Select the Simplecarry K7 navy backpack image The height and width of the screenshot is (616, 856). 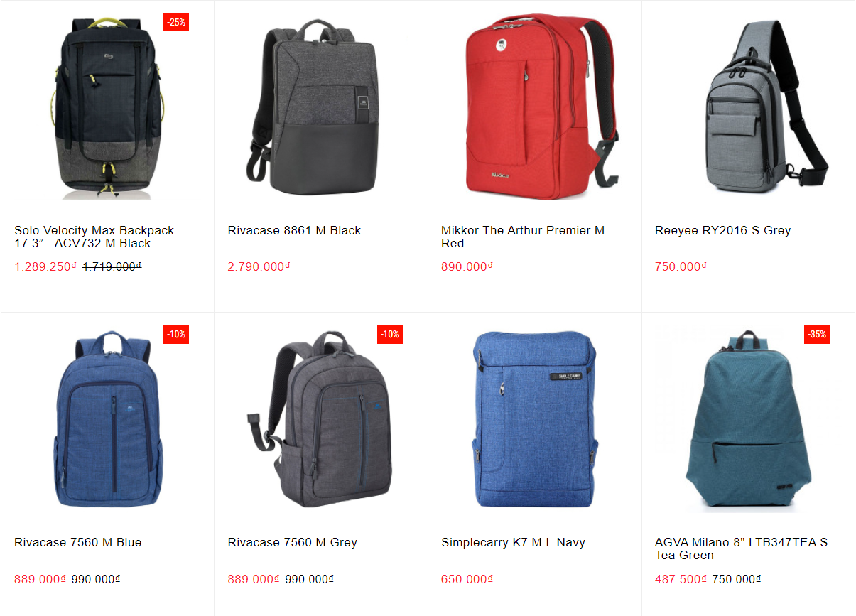coord(535,419)
